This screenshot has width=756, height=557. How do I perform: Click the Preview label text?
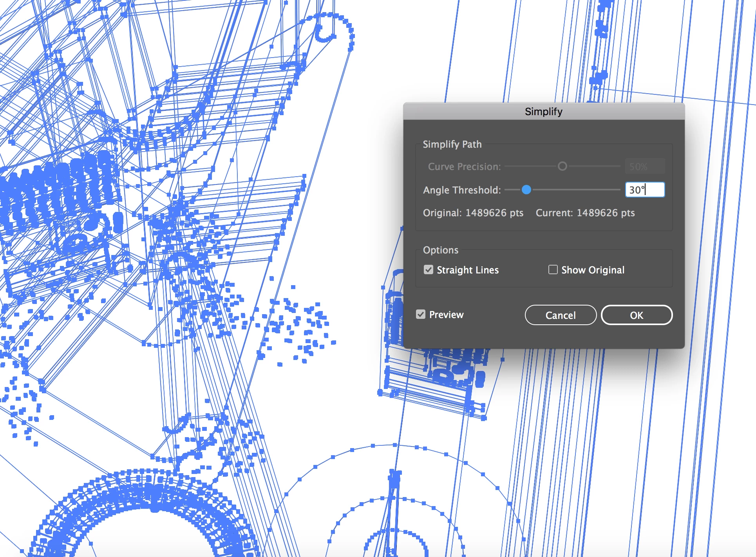click(446, 315)
